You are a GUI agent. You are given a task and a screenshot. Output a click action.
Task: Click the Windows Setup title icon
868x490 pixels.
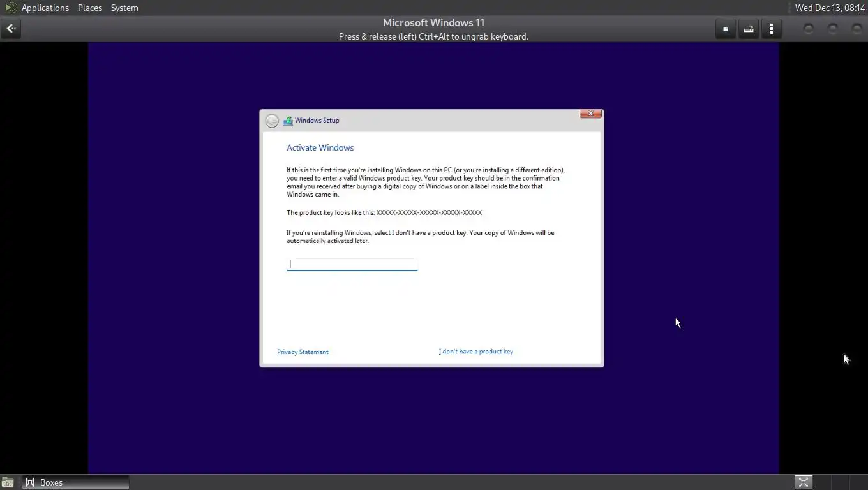click(288, 121)
